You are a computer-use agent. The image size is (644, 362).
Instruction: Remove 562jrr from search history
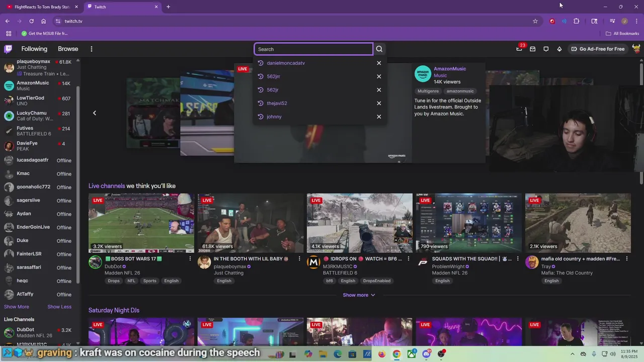[379, 76]
